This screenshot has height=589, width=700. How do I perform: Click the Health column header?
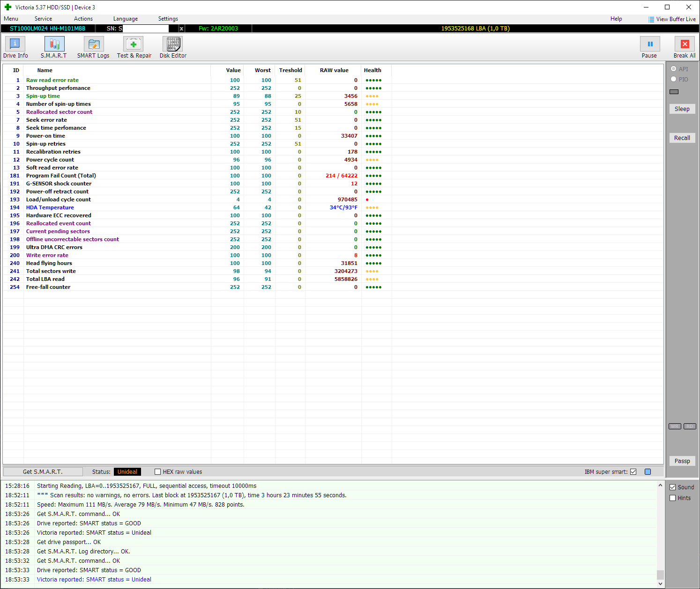[x=372, y=70]
